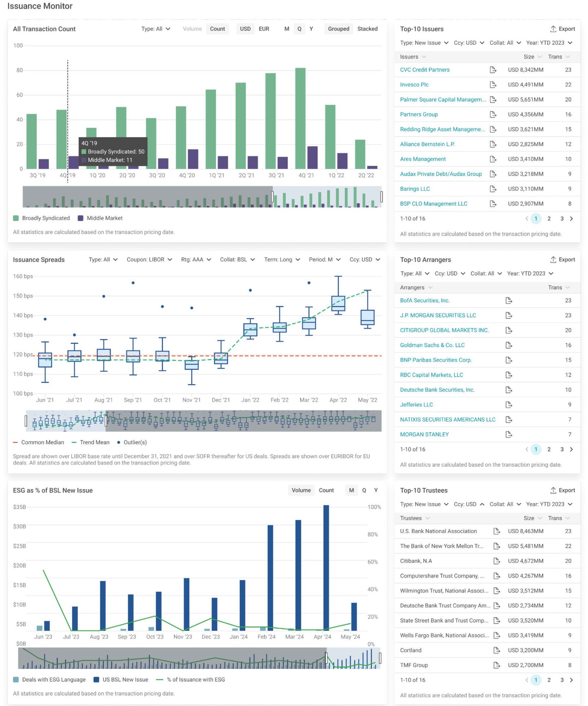
Task: Select USD currency in Transaction Count chart
Action: click(245, 29)
